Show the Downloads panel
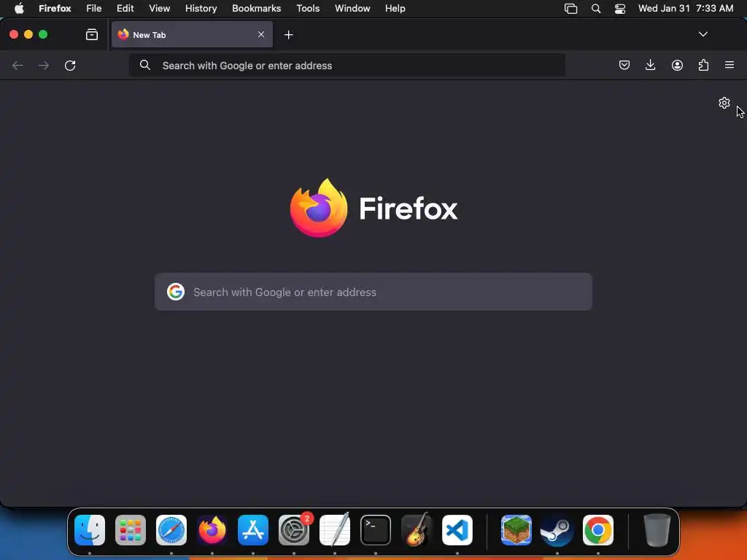The height and width of the screenshot is (560, 747). click(650, 65)
